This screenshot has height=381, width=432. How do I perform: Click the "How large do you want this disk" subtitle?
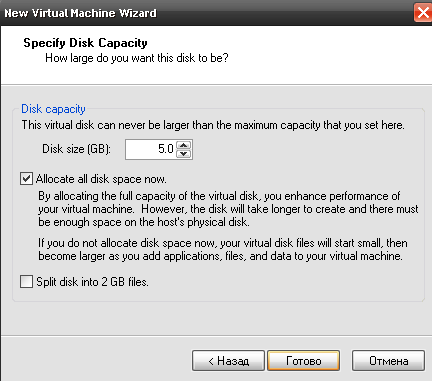click(137, 58)
